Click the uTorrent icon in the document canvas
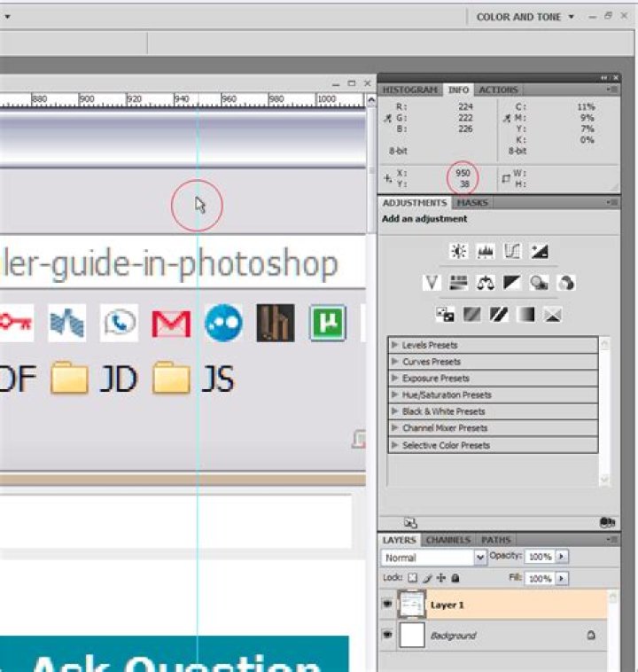The width and height of the screenshot is (638, 672). click(x=327, y=323)
